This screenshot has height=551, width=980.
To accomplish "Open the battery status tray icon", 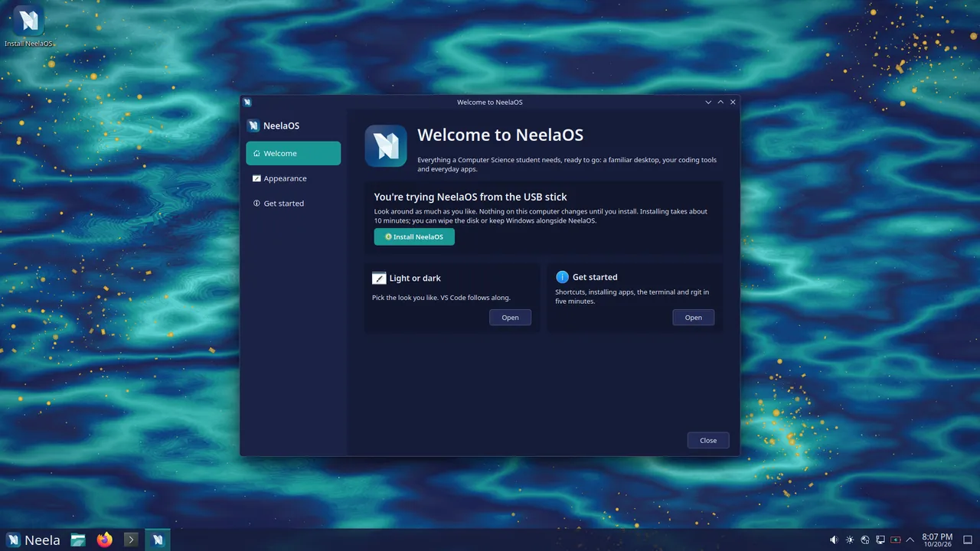I will pos(895,540).
